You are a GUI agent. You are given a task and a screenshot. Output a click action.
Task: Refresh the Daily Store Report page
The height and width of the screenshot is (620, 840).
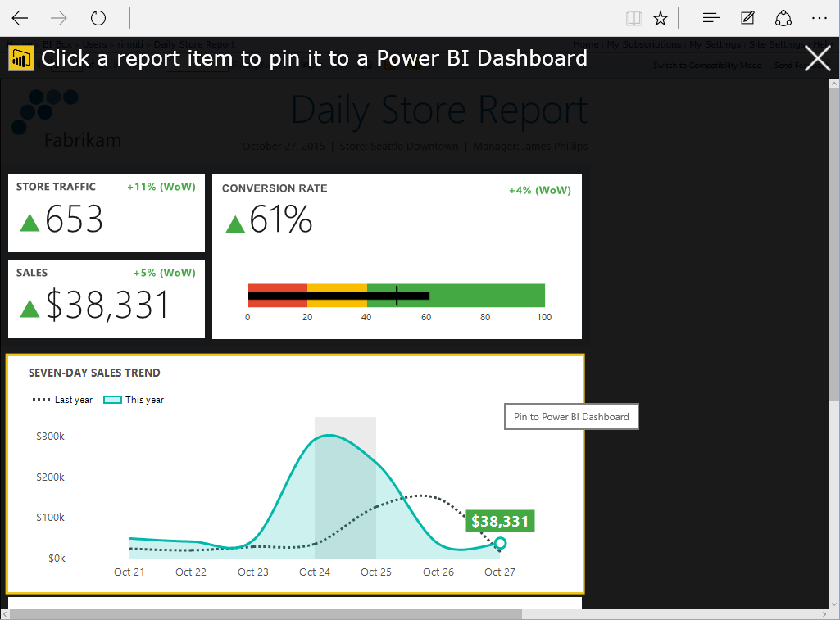point(98,18)
